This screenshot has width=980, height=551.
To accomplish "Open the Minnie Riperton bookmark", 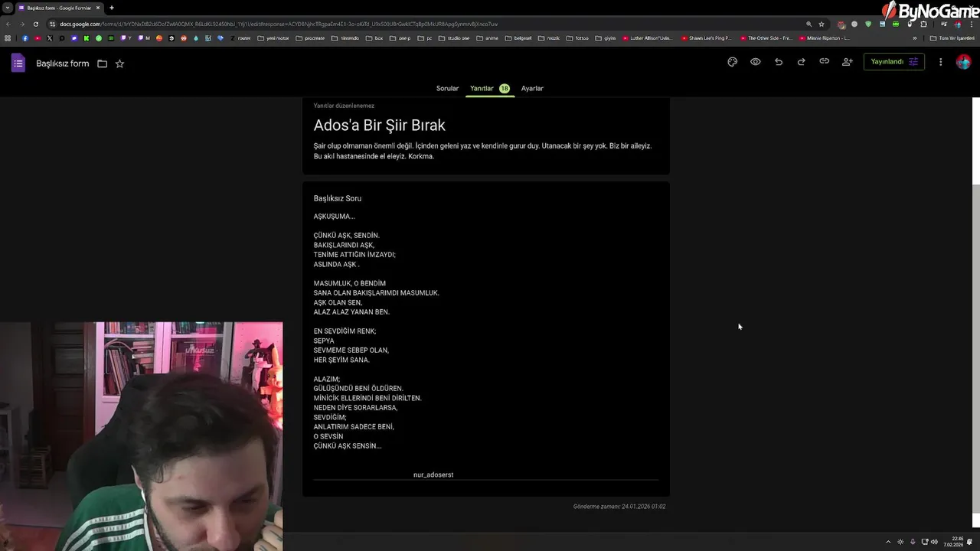I will pos(825,37).
